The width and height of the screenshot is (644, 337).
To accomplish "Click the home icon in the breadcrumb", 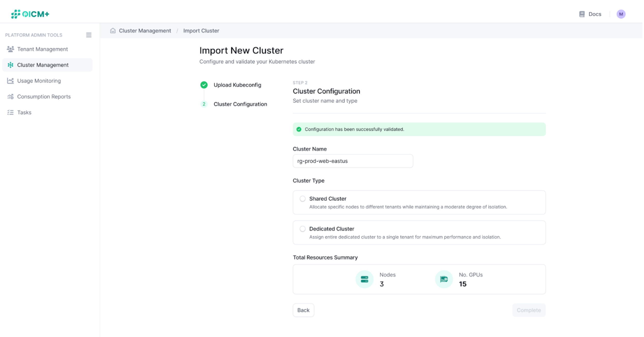I will [113, 30].
